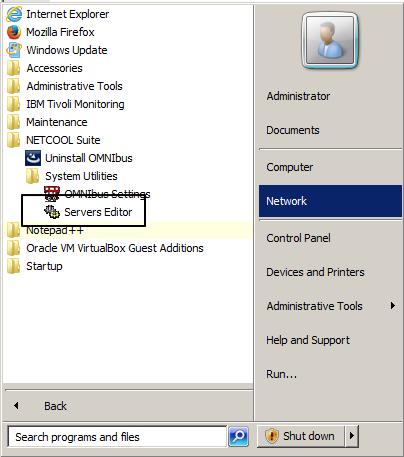This screenshot has height=457, width=404.
Task: Expand the Administrative Tools submenu arrow
Action: click(393, 306)
